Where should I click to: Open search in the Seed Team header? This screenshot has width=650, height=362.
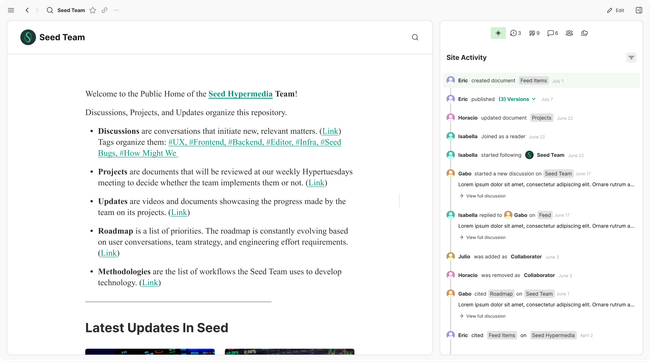[x=415, y=37]
